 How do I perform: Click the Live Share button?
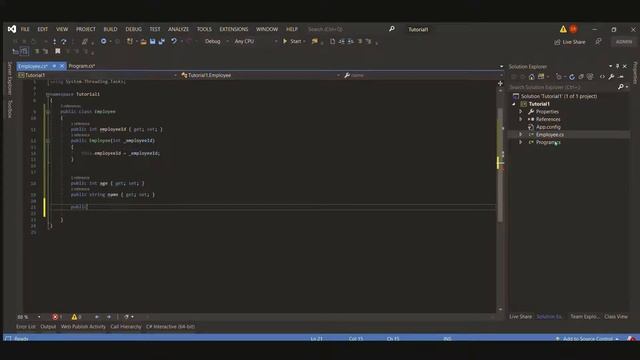(570, 42)
